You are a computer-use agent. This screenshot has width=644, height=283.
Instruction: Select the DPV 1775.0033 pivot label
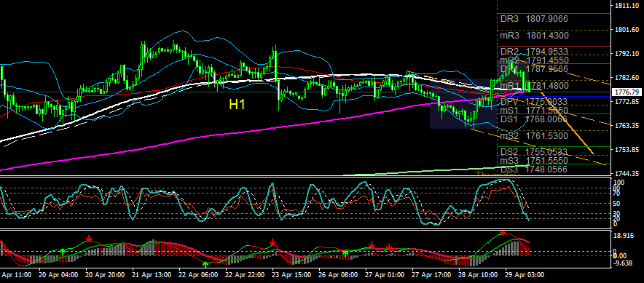pyautogui.click(x=534, y=102)
